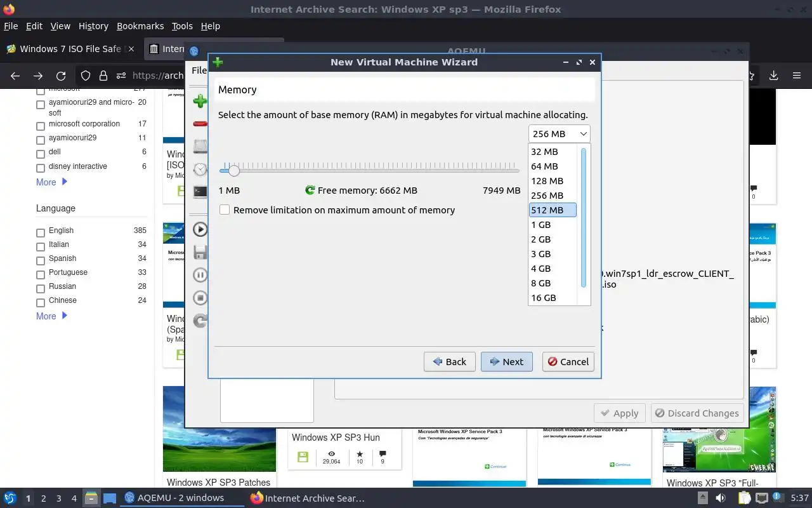Select 1 GB in the memory dropdown
Image resolution: width=812 pixels, height=508 pixels.
pos(553,224)
